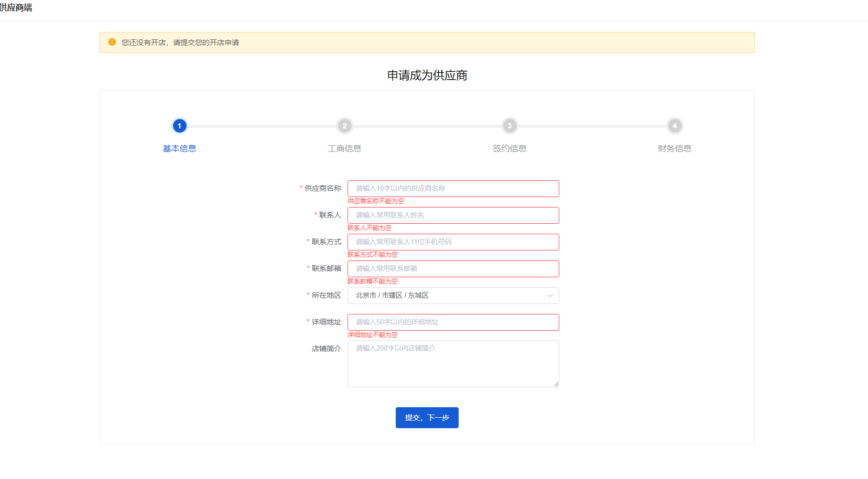Focus the 详细地址 address field
The height and width of the screenshot is (479, 868).
[x=453, y=322]
